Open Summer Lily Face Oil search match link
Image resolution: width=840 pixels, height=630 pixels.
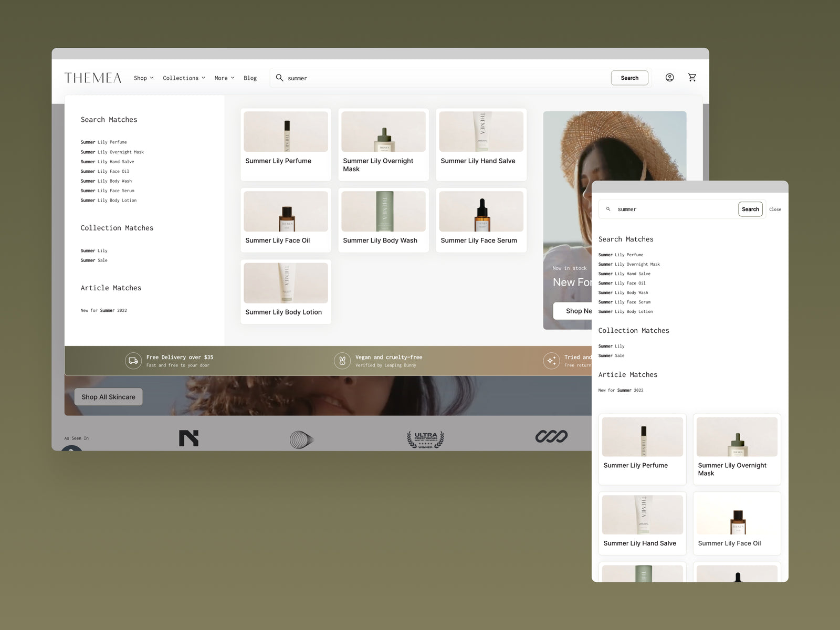tap(104, 171)
